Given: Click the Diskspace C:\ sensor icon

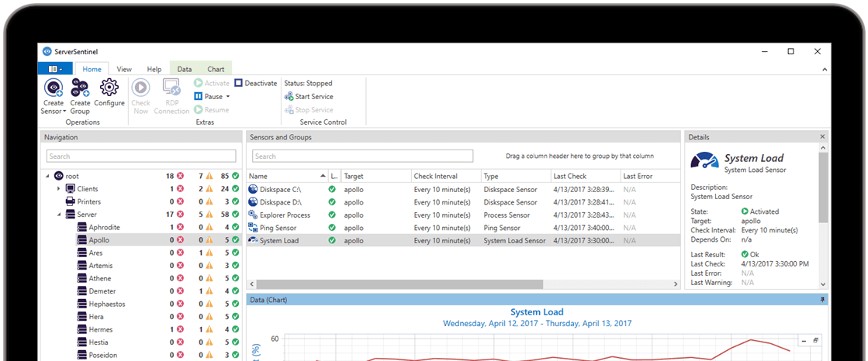Looking at the screenshot, I should (253, 189).
